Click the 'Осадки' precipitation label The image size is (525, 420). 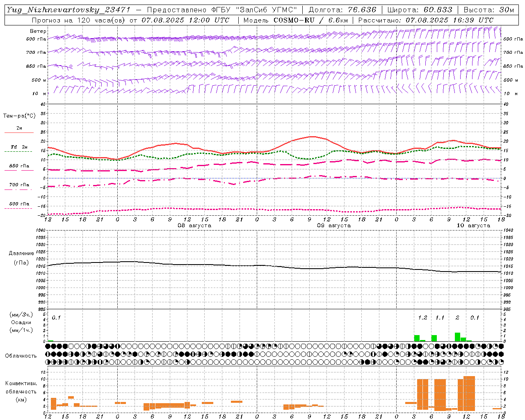[x=21, y=322]
